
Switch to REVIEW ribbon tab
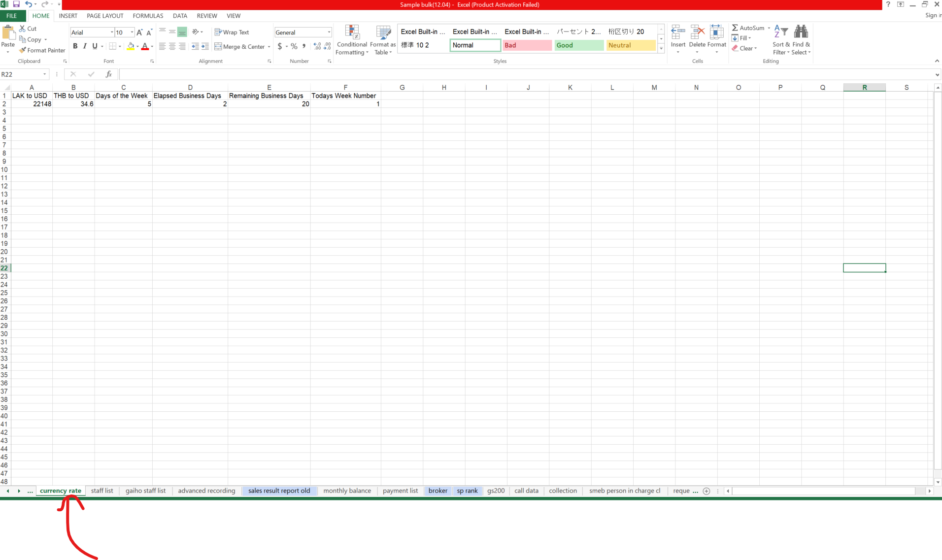pos(207,16)
